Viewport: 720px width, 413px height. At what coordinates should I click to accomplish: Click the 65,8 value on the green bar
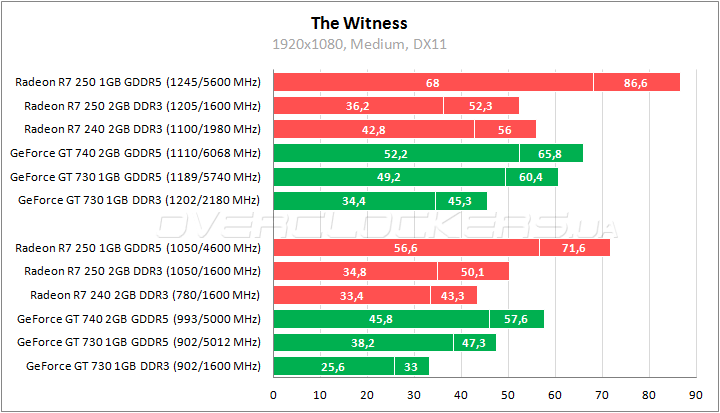tap(550, 153)
